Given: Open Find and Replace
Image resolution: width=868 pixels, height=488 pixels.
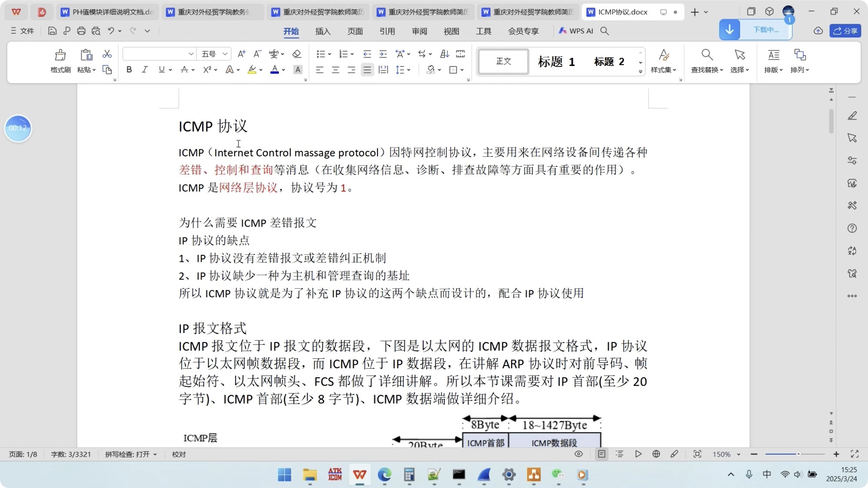Looking at the screenshot, I should [x=706, y=61].
